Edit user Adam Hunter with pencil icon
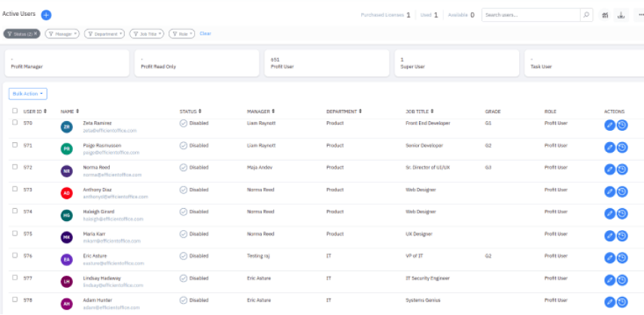The image size is (644, 315). coord(610,302)
